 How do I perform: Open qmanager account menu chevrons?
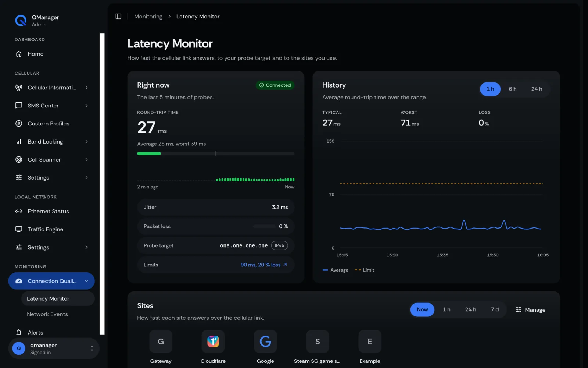92,348
